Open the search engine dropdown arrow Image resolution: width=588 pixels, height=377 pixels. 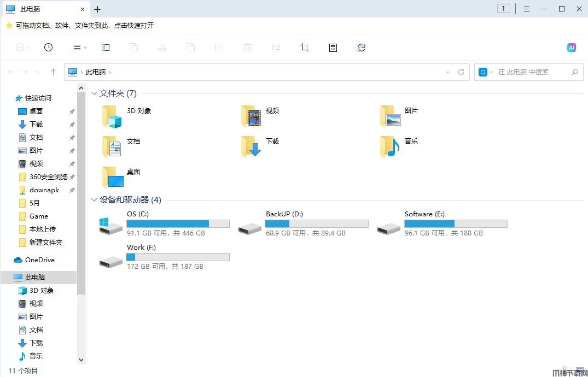[x=492, y=72]
